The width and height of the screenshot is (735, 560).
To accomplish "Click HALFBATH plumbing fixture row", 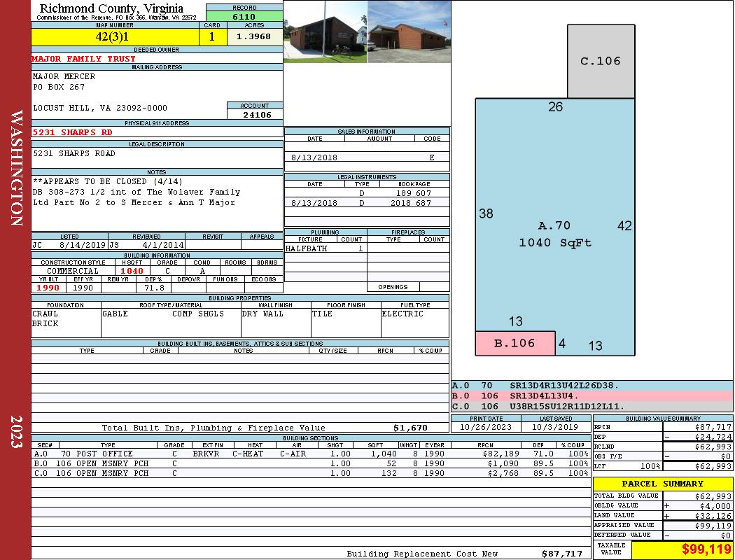I will 325,248.
